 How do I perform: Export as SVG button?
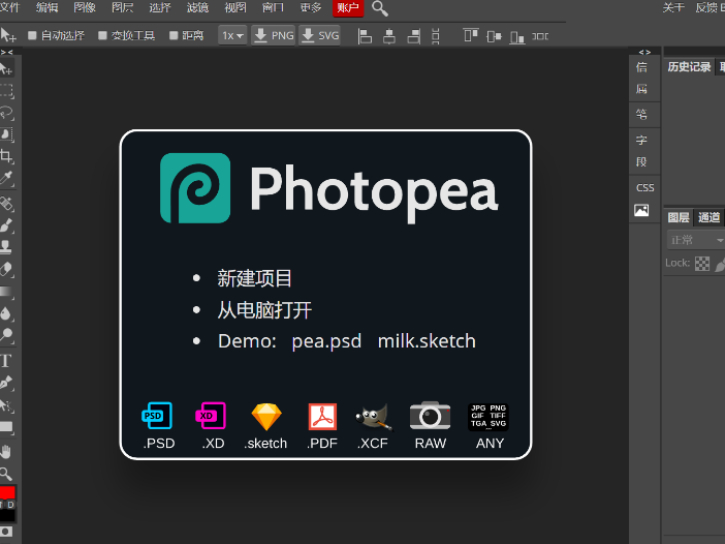point(319,36)
